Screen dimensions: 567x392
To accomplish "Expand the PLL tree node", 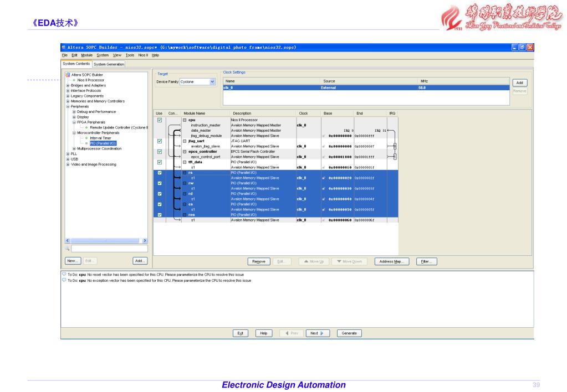I will [68, 154].
